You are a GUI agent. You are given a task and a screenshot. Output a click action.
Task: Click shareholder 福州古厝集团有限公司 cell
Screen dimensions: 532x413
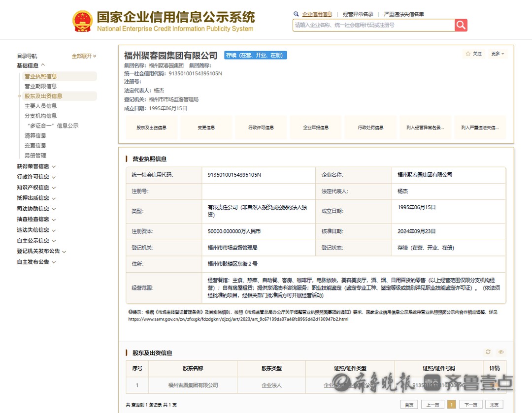(x=193, y=385)
